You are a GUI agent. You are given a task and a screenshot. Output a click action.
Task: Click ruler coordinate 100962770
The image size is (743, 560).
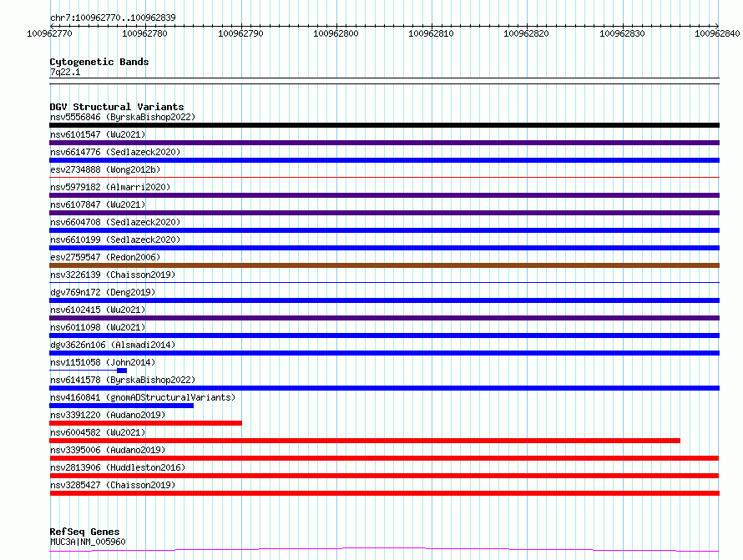[x=50, y=33]
